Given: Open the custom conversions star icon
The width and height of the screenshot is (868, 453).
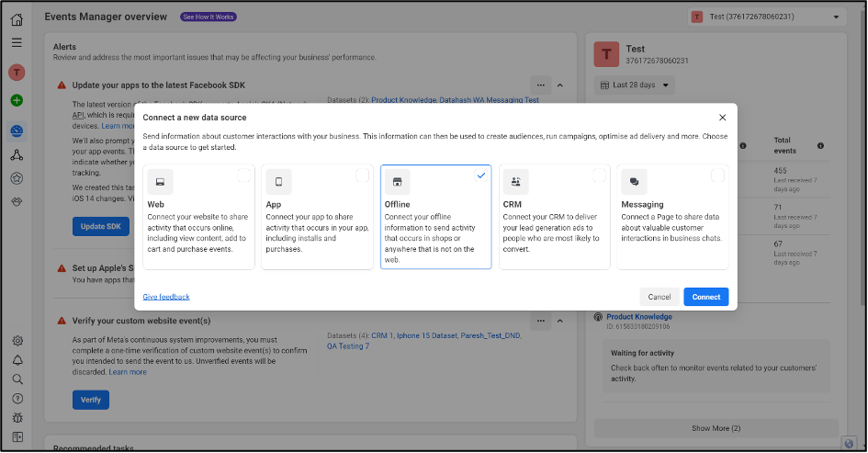Looking at the screenshot, I should coord(17,178).
